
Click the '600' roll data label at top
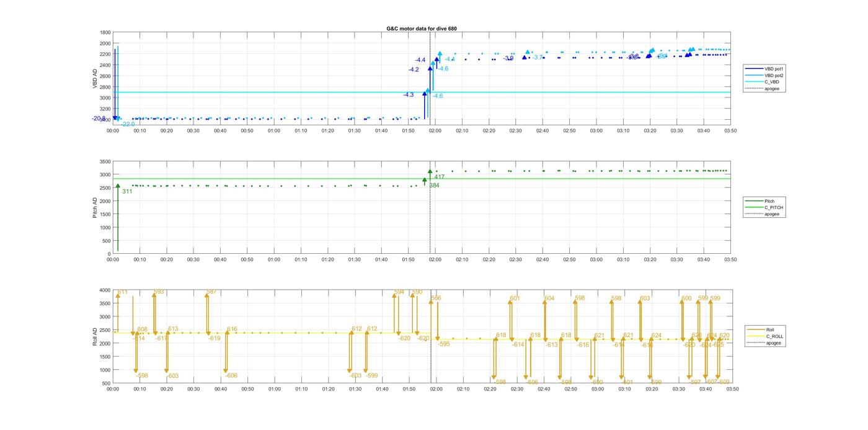pos(687,298)
